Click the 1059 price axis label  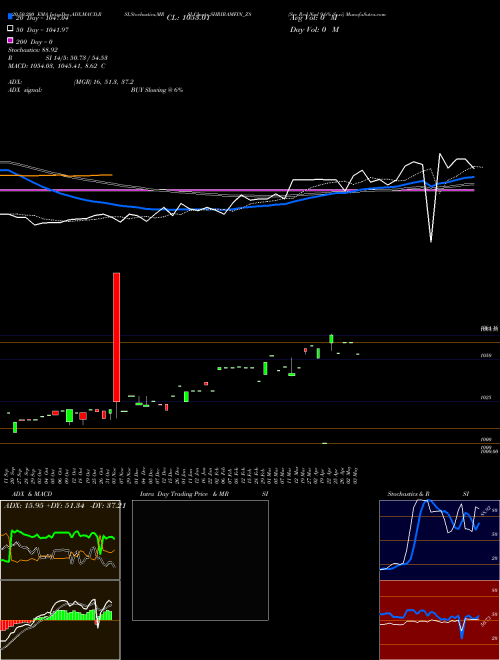click(x=486, y=356)
